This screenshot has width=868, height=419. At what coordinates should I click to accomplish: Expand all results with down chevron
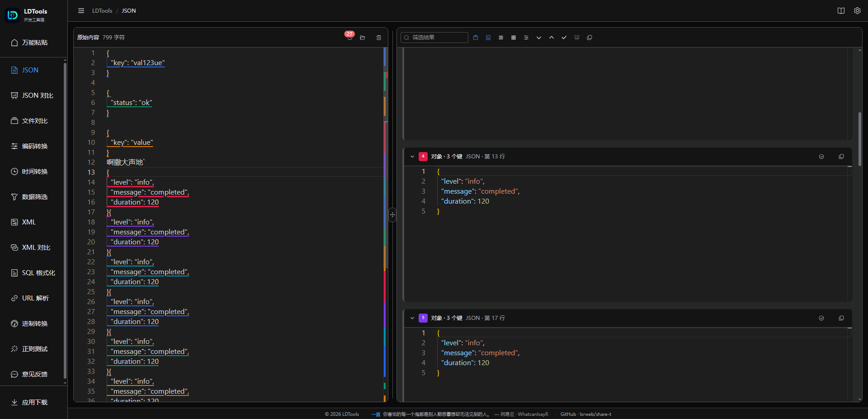point(539,38)
